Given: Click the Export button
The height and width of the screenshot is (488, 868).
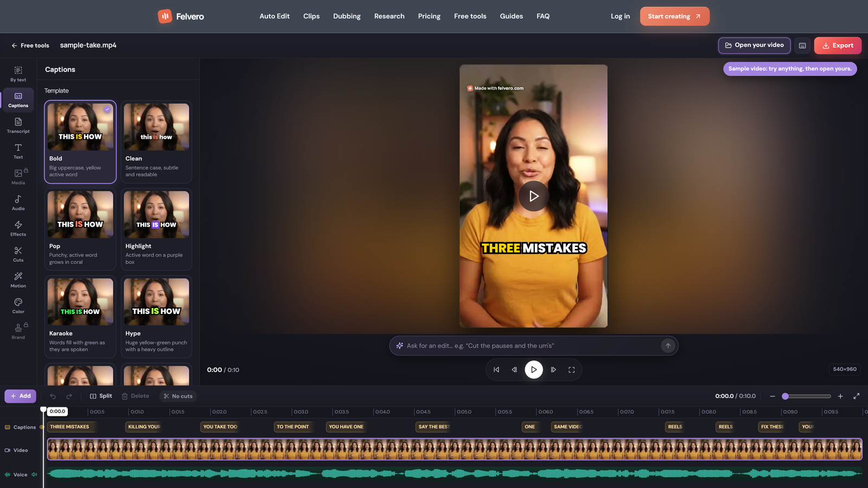Looking at the screenshot, I should 838,46.
